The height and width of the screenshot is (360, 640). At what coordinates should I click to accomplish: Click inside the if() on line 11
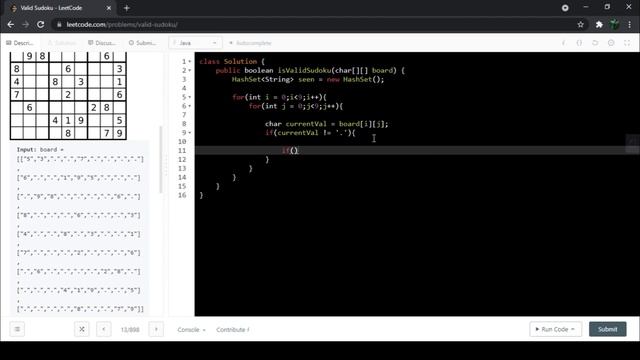(x=294, y=151)
